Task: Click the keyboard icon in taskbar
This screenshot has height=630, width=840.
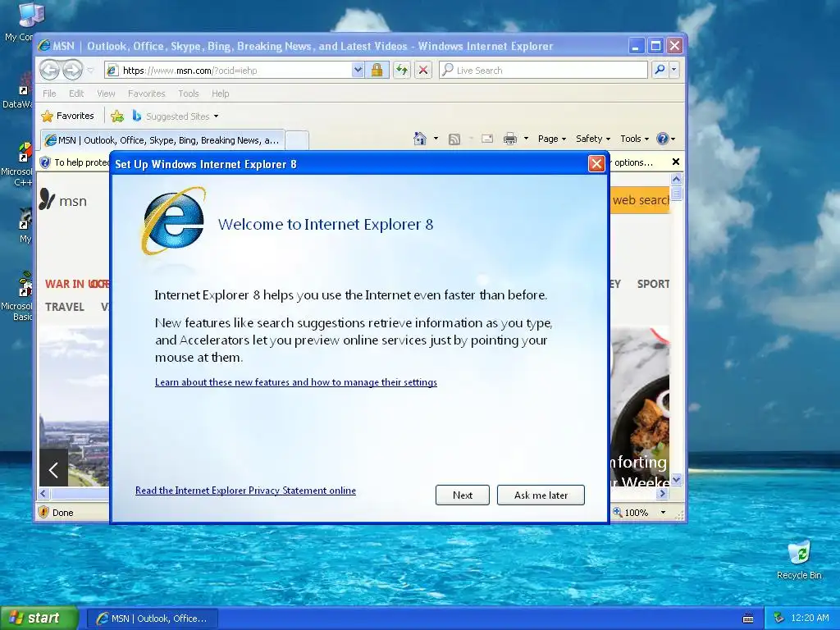Action: click(x=748, y=619)
